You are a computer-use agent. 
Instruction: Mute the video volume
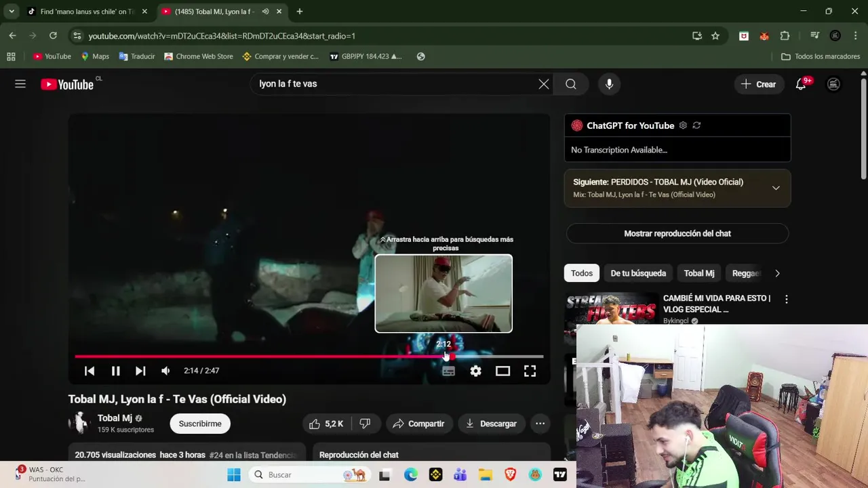[x=165, y=371]
